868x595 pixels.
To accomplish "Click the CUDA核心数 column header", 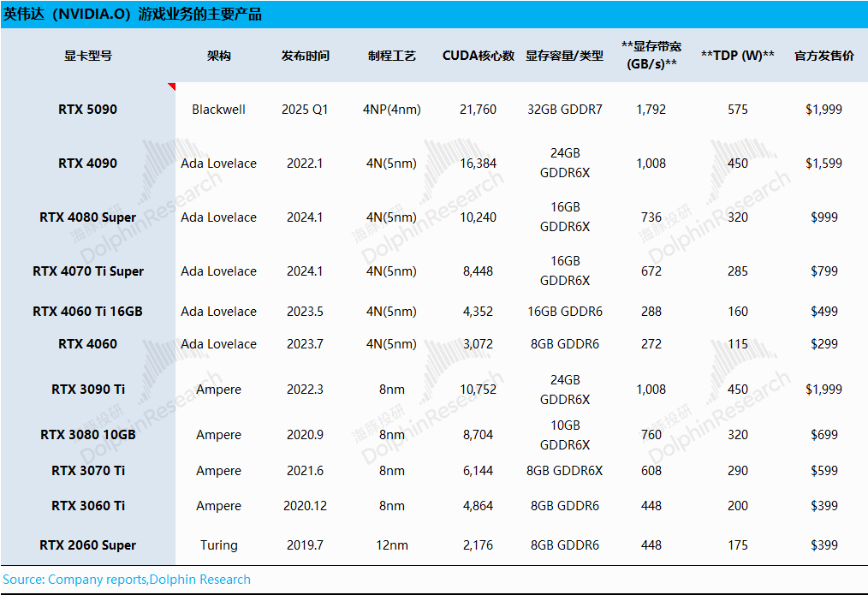I will (479, 56).
